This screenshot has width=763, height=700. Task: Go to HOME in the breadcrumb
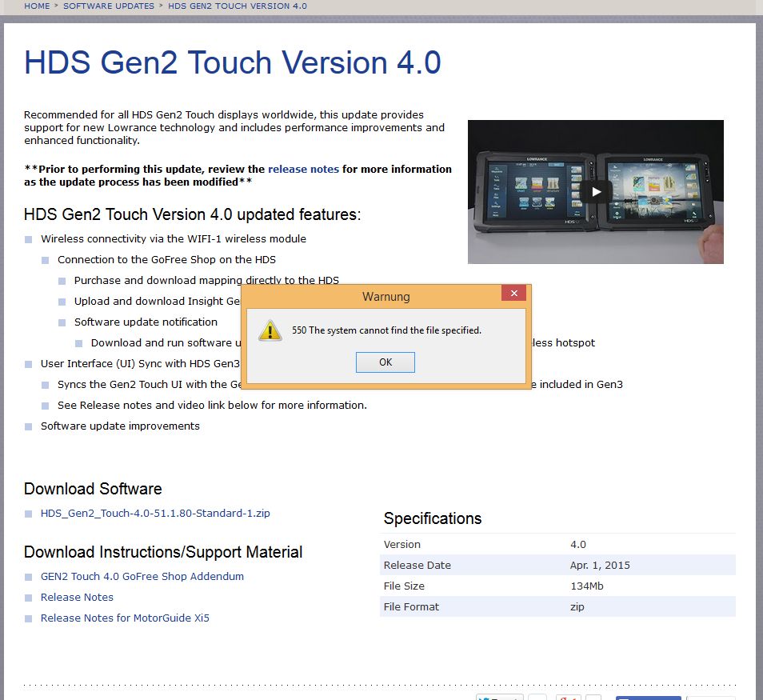(37, 6)
